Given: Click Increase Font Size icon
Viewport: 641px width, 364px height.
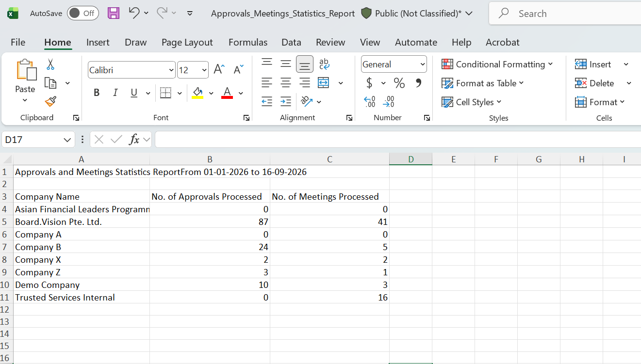Looking at the screenshot, I should (219, 70).
